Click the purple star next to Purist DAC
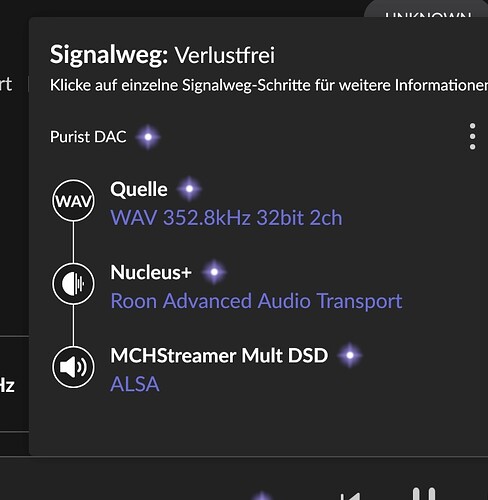 (148, 137)
